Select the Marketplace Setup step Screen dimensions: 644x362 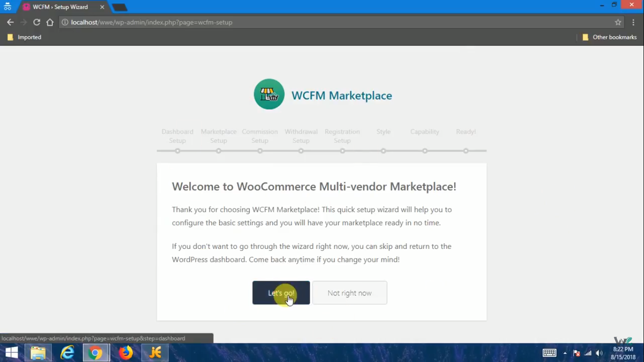click(x=219, y=136)
